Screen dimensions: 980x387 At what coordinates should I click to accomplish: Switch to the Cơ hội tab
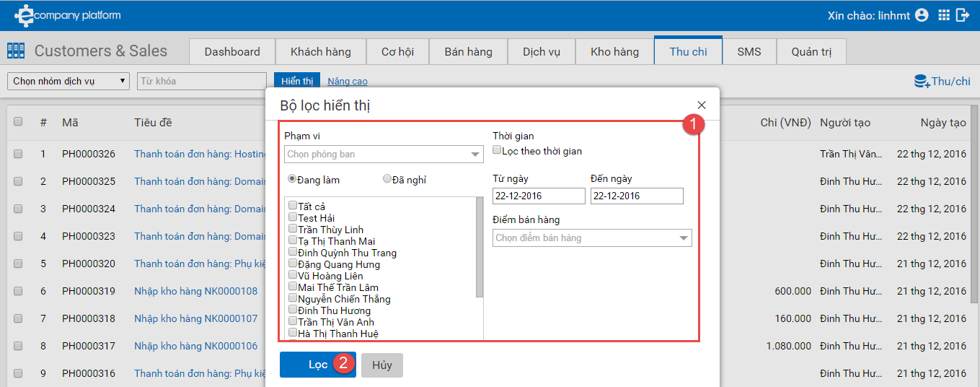coord(398,51)
